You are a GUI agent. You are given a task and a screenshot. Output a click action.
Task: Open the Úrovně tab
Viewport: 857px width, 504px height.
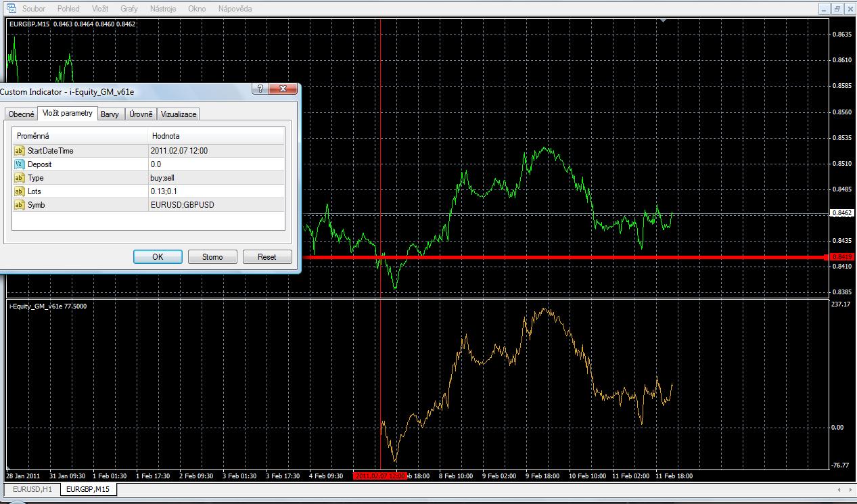tap(141, 114)
